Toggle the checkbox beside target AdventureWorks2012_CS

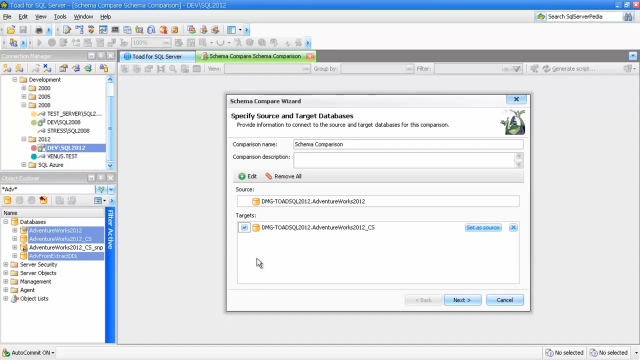click(x=244, y=228)
